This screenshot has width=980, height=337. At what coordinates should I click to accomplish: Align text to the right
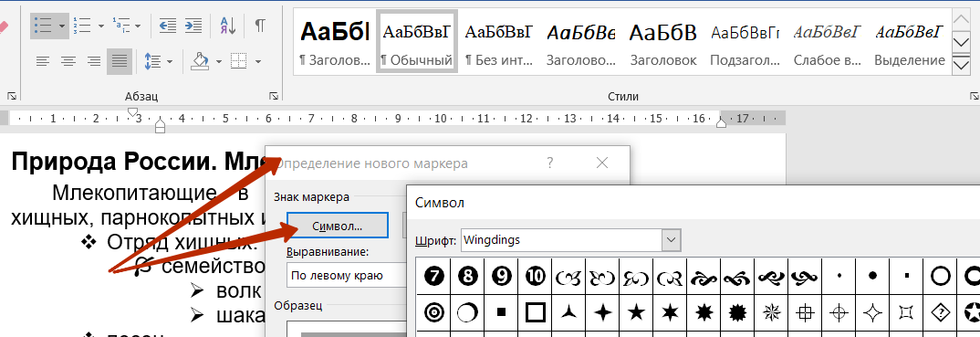(x=94, y=61)
